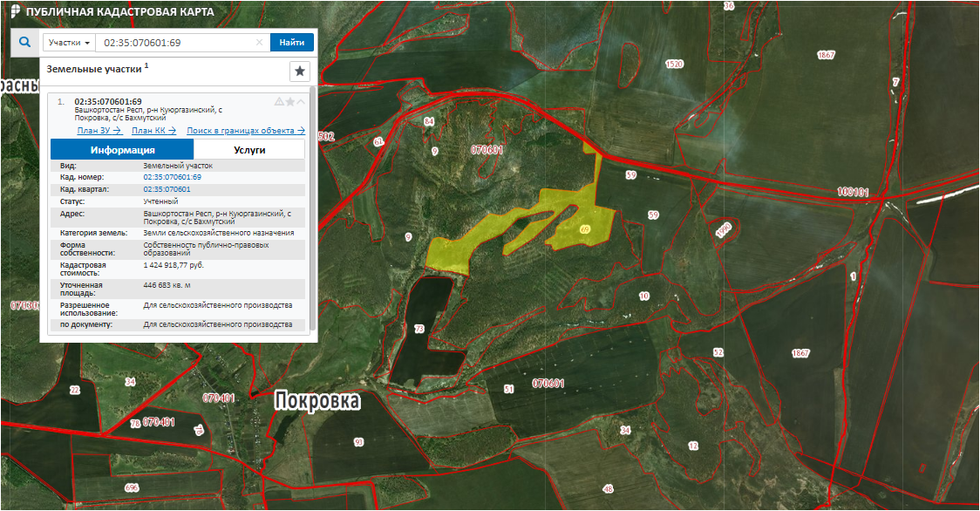The width and height of the screenshot is (980, 511).
Task: Click the warning triangle icon on the result
Action: (279, 102)
